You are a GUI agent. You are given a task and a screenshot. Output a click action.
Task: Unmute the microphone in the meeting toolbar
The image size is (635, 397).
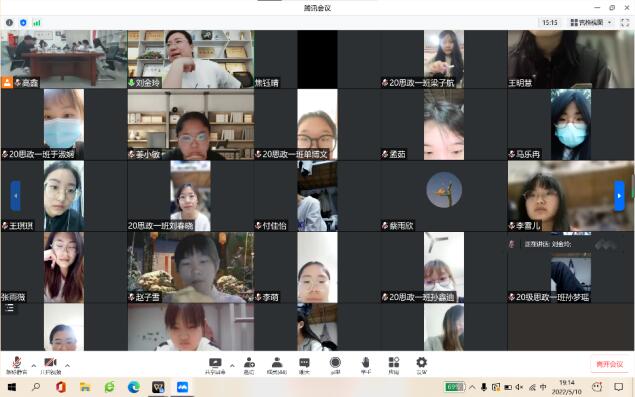[x=17, y=365]
